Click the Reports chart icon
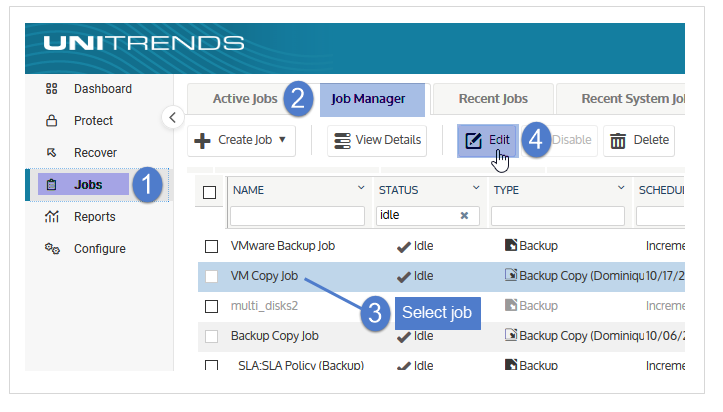The width and height of the screenshot is (723, 412). click(51, 216)
